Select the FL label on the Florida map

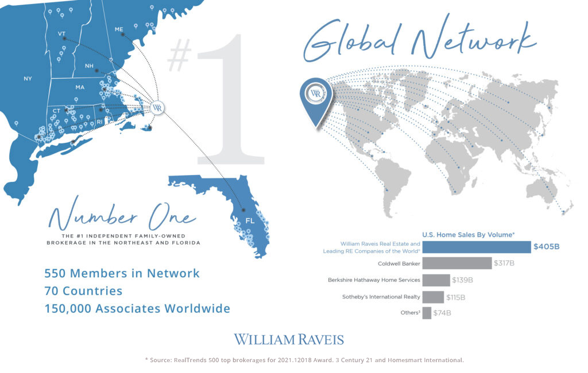click(250, 221)
